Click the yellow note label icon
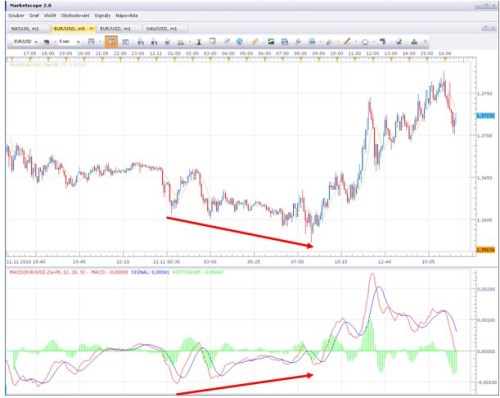This screenshot has height=398, width=500. point(212,41)
